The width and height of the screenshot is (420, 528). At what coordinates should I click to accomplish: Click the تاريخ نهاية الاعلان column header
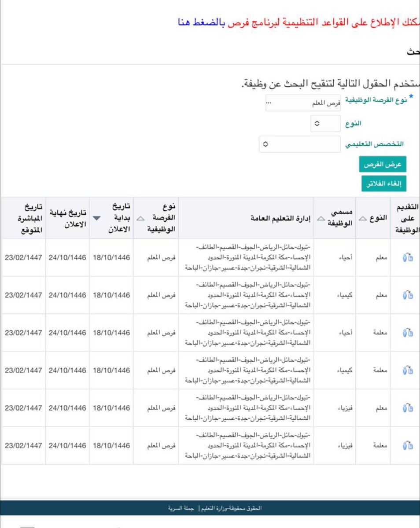coord(67,218)
